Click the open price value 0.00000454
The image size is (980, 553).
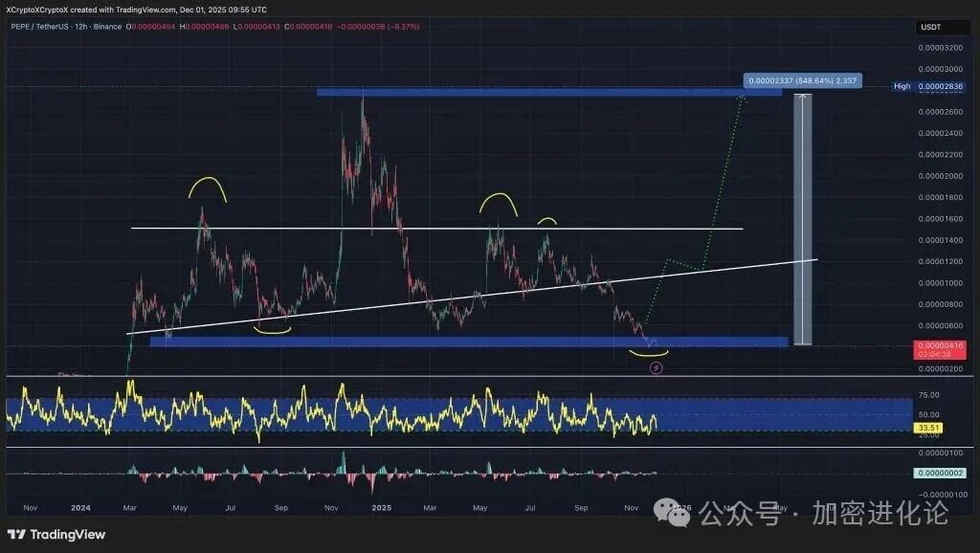point(153,26)
